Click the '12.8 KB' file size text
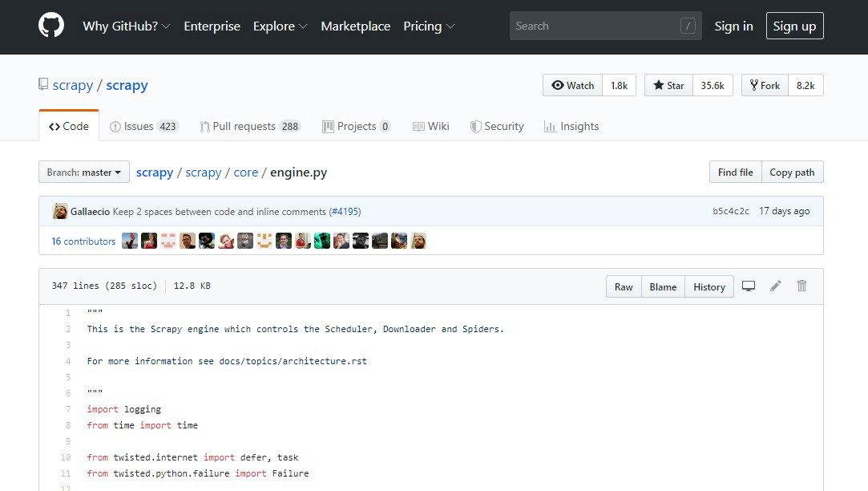Screen dimensions: 868x491 click(x=192, y=286)
